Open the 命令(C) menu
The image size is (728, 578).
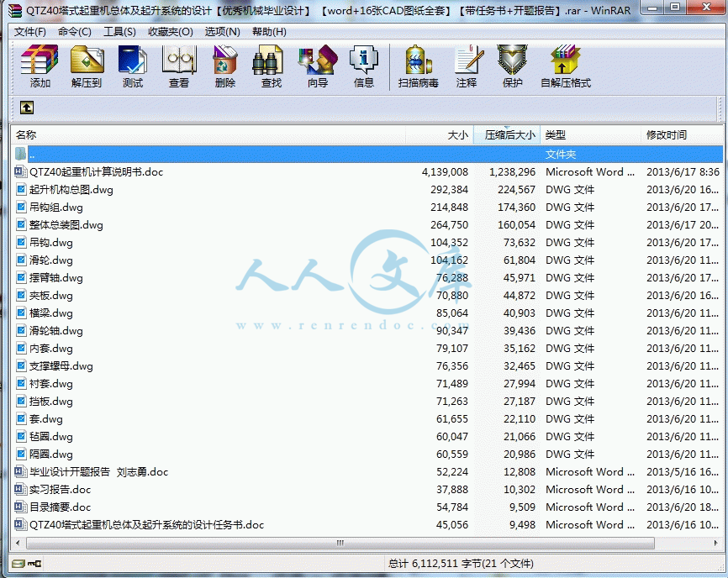(75, 32)
